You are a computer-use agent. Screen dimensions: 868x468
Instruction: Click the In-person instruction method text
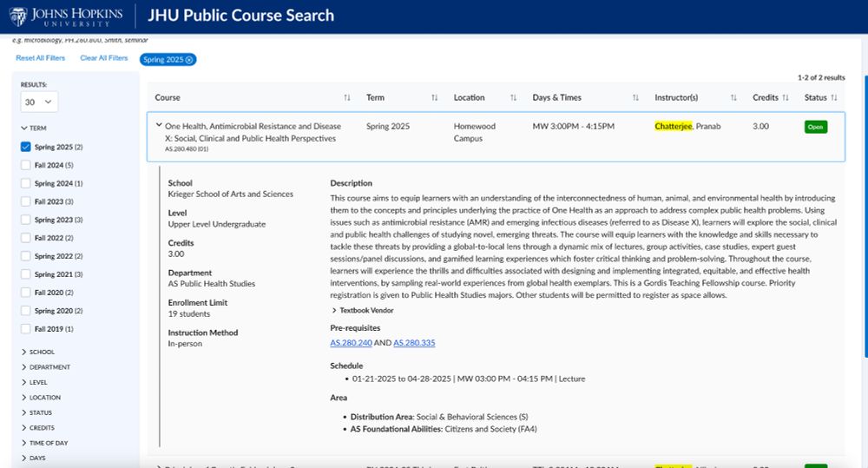coord(185,344)
